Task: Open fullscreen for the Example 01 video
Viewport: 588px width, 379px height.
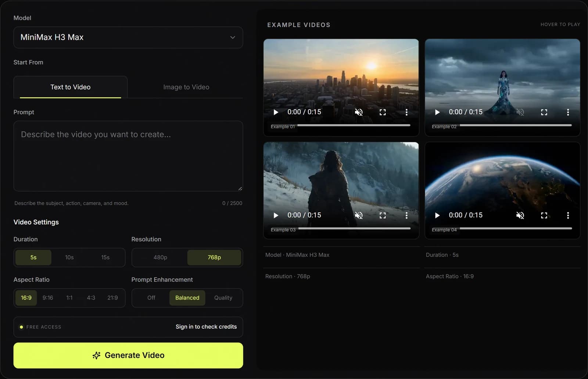Action: point(383,112)
